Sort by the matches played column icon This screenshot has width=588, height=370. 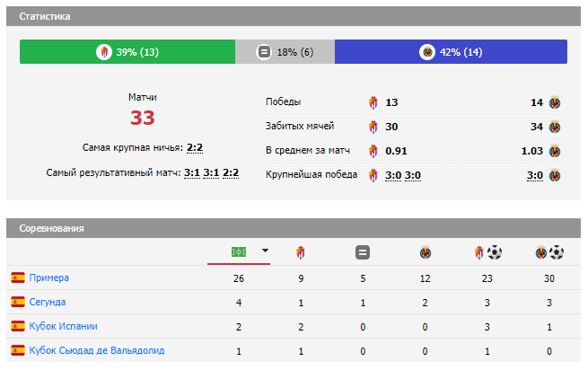pos(238,251)
